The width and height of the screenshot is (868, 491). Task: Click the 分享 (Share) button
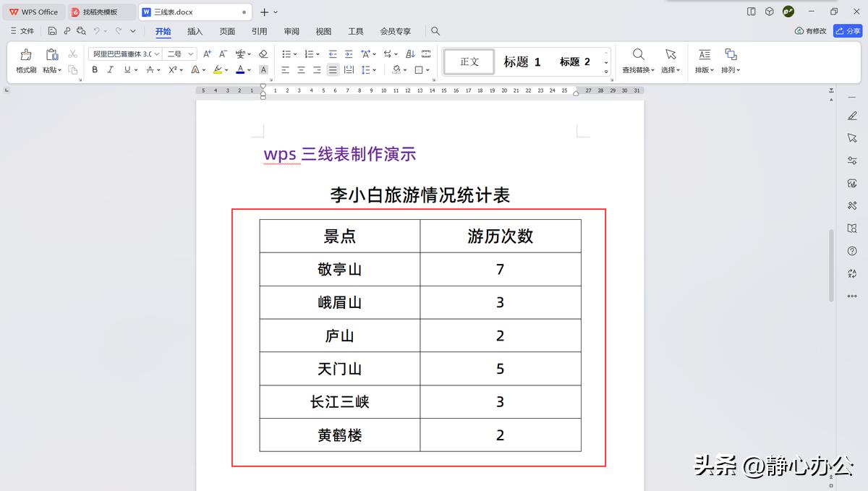(x=848, y=31)
